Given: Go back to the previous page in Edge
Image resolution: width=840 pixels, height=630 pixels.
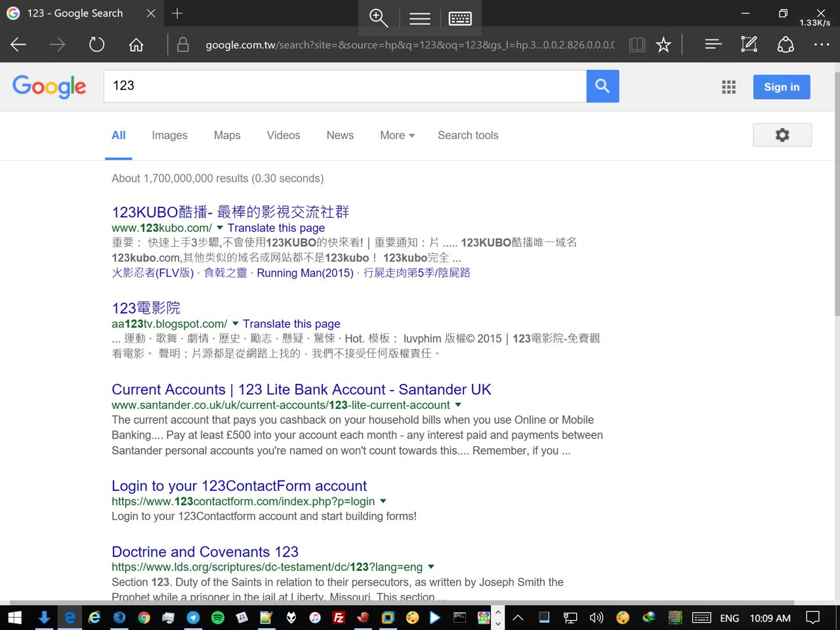Looking at the screenshot, I should [x=18, y=45].
